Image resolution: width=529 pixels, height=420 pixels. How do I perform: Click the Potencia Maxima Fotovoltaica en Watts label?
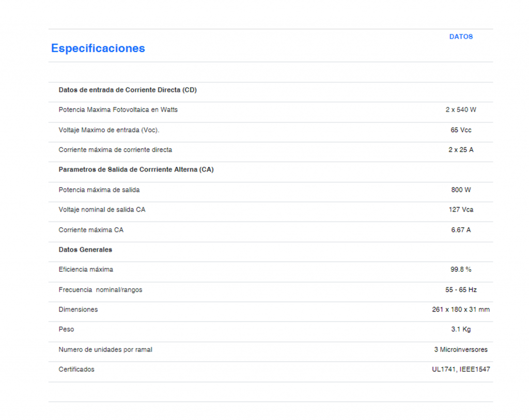118,110
